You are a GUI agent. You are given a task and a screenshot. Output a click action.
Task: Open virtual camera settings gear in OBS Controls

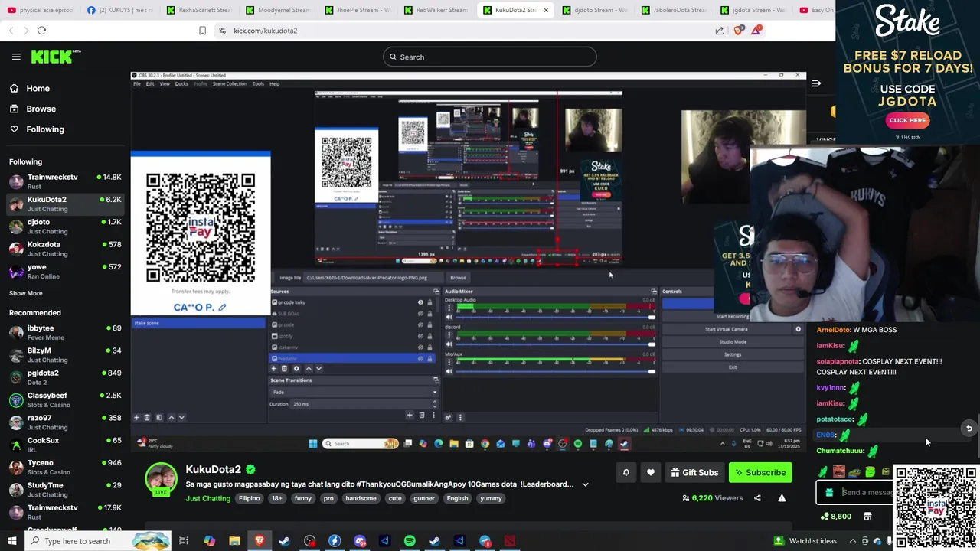(x=798, y=329)
